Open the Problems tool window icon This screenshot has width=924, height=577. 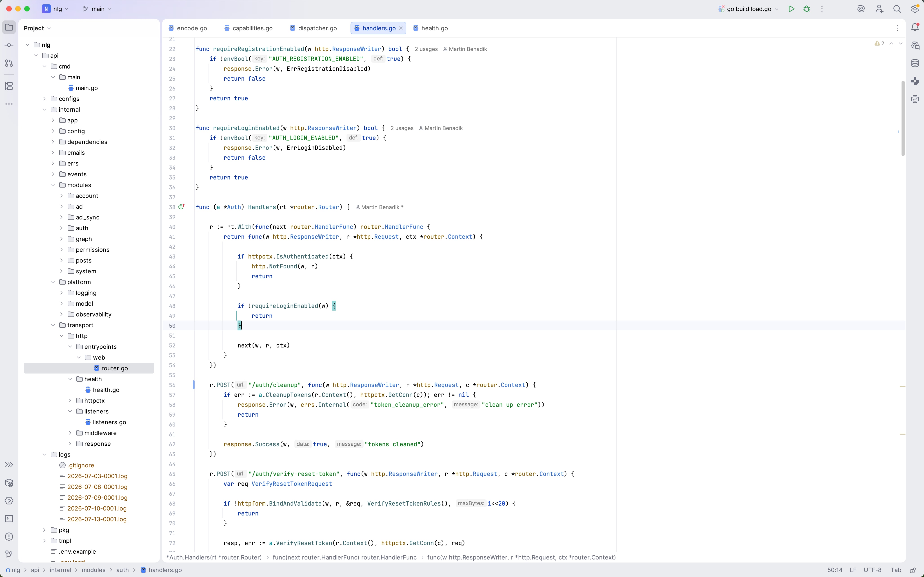click(9, 537)
